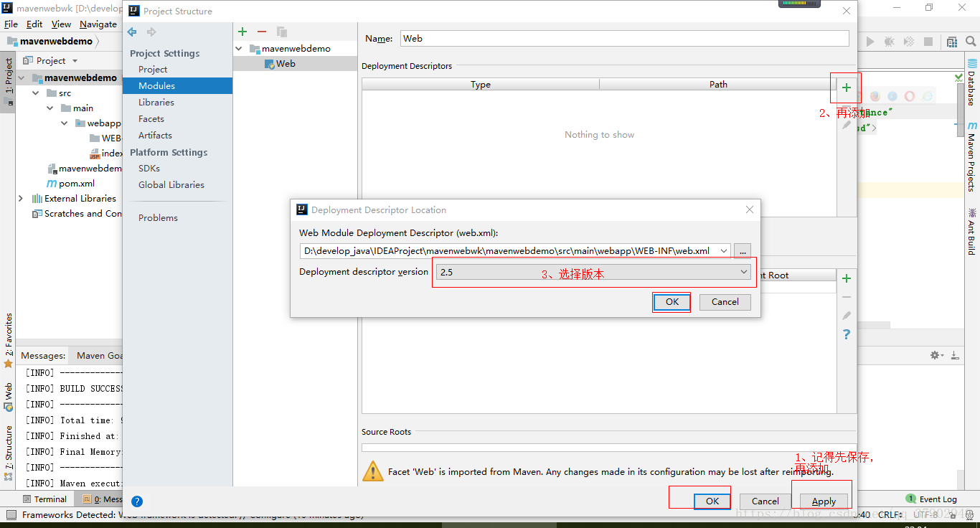Collapse the main folder node
Screen dimensions: 980x528
(x=50, y=108)
